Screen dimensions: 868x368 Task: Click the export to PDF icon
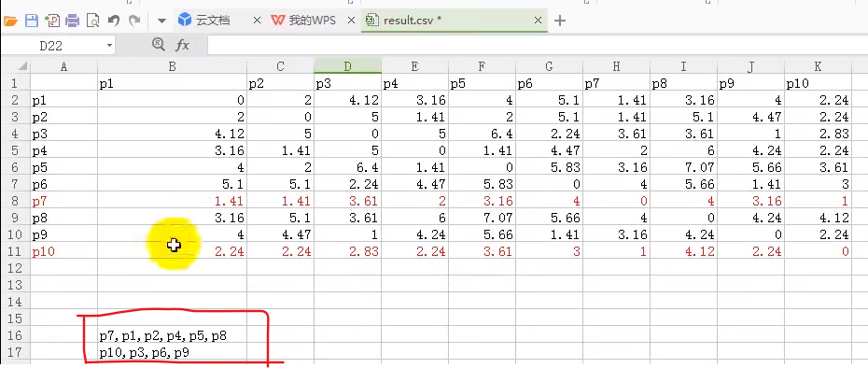tap(52, 21)
